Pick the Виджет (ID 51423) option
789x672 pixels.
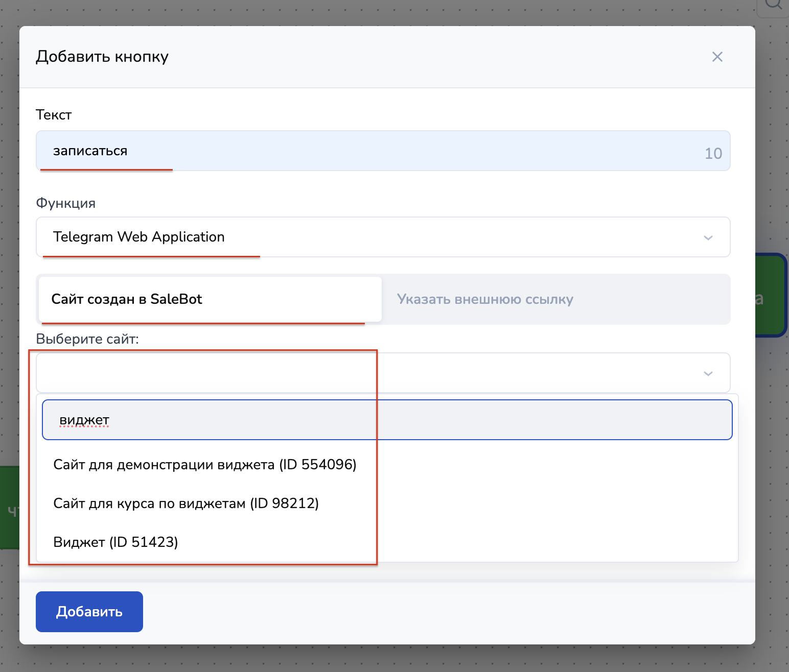(x=116, y=542)
